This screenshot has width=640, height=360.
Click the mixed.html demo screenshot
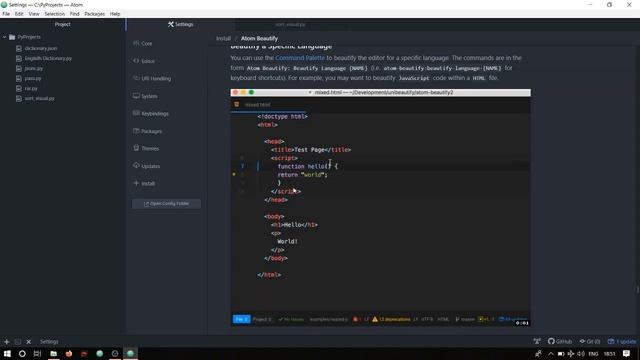click(x=380, y=207)
